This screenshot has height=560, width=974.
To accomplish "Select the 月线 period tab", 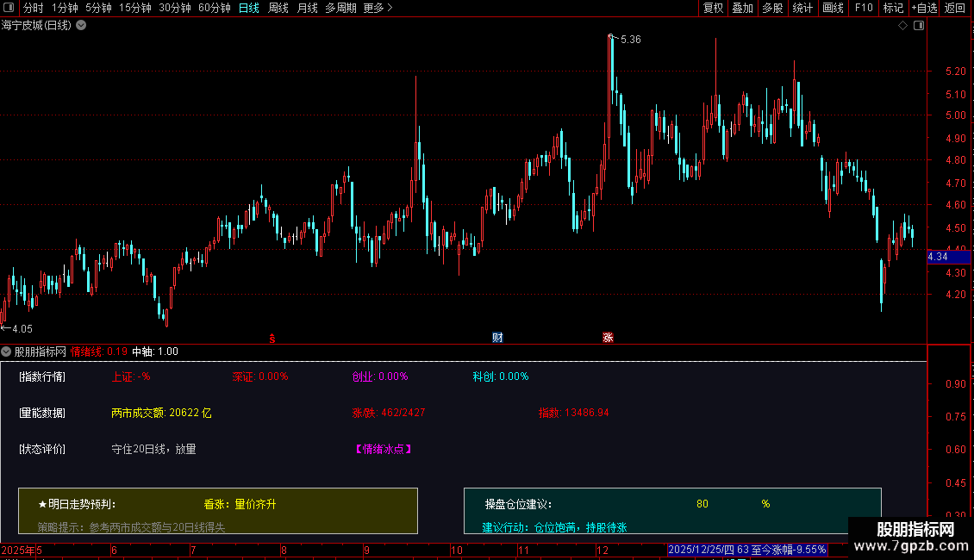I will click(308, 8).
